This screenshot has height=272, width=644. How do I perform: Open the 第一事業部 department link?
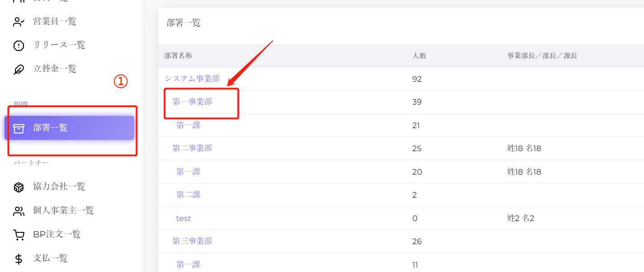(x=192, y=101)
